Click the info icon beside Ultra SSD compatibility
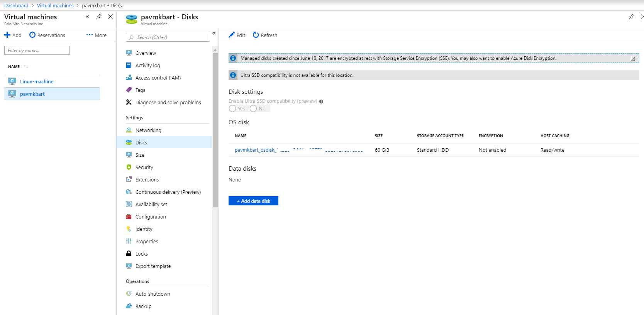This screenshot has width=644, height=315. [321, 102]
